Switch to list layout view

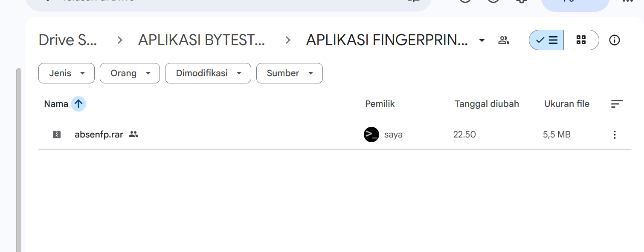click(547, 40)
